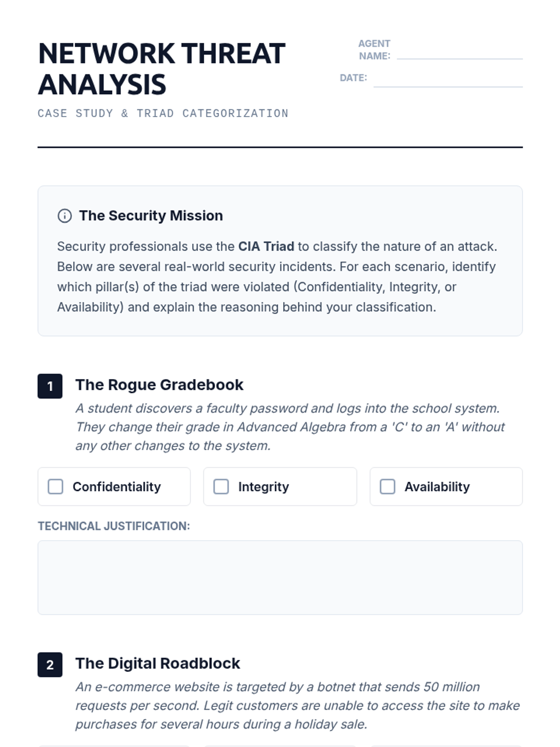Select The Digital Roadblock heading

(x=158, y=663)
